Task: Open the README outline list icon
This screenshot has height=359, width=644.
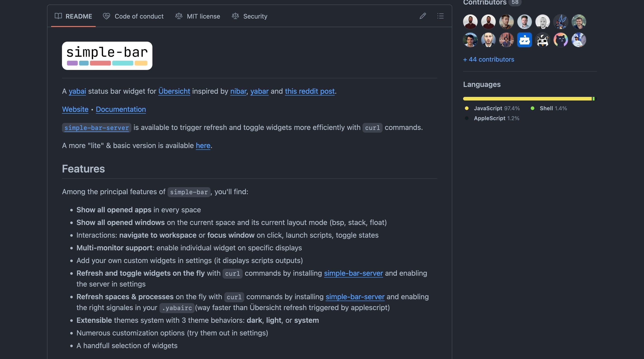Action: coord(440,16)
